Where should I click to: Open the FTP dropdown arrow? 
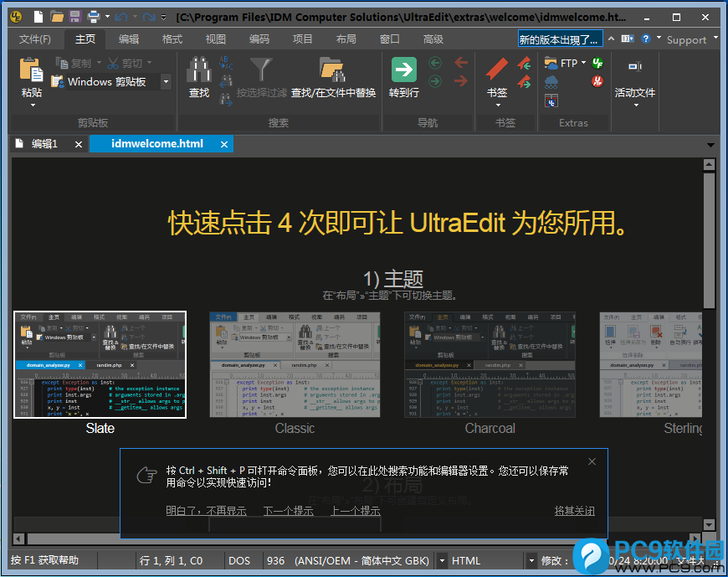(583, 63)
